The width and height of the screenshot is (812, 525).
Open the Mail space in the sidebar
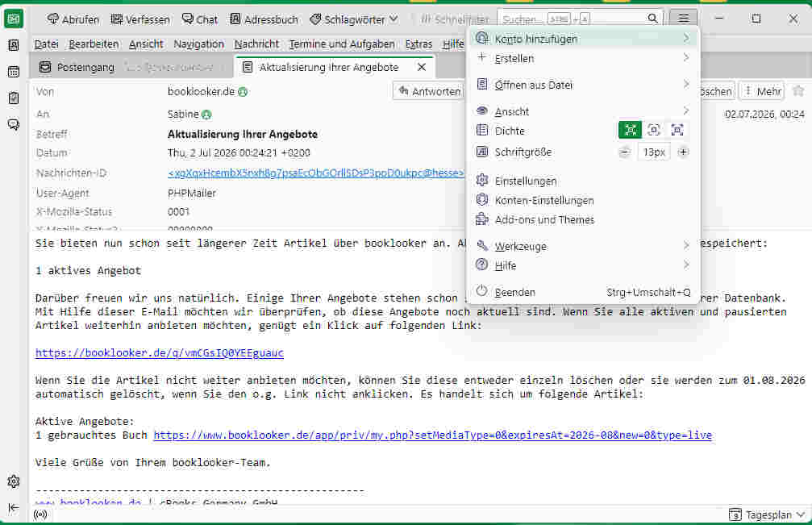tap(14, 19)
